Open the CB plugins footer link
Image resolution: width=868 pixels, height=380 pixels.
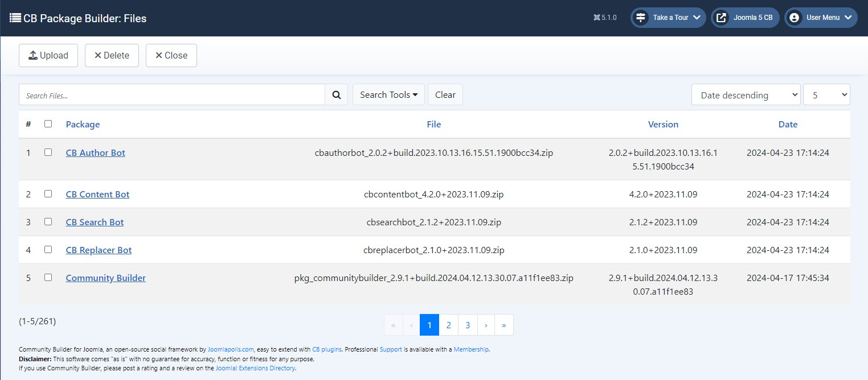pos(327,349)
